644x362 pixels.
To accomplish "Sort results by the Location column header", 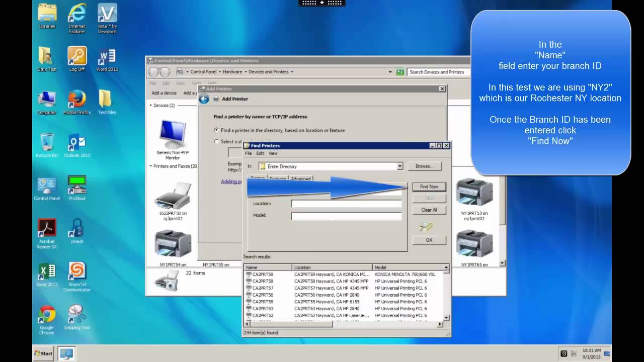I will coord(332,267).
